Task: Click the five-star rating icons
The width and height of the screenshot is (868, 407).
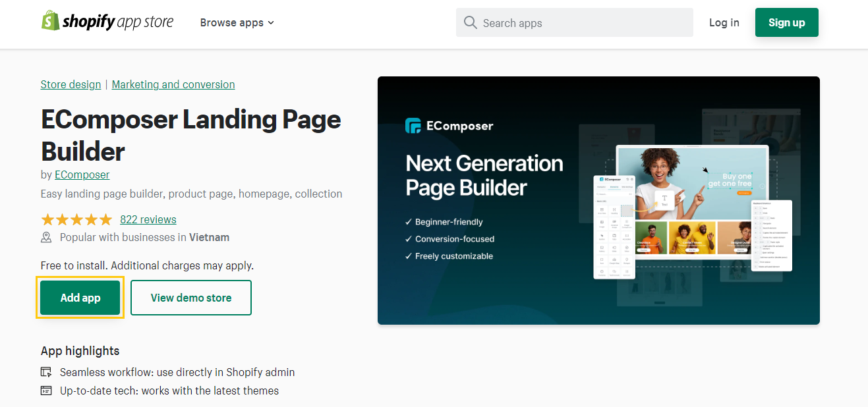Action: 77,219
